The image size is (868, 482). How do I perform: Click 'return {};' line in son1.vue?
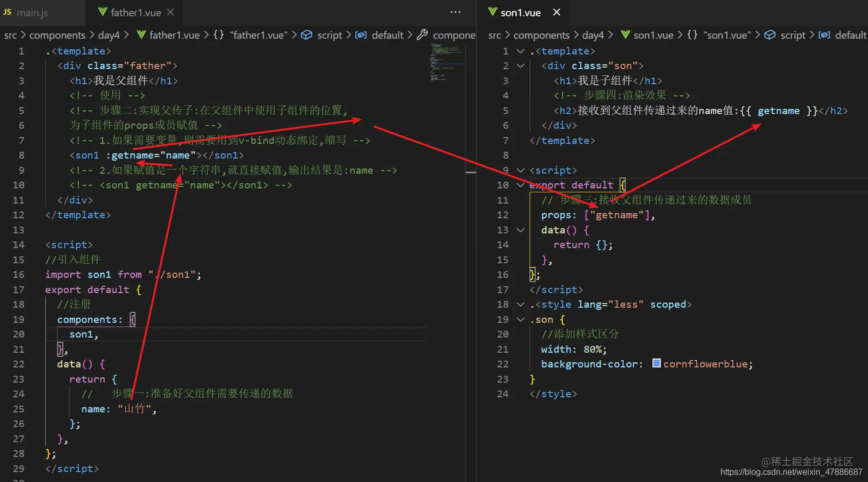click(583, 245)
